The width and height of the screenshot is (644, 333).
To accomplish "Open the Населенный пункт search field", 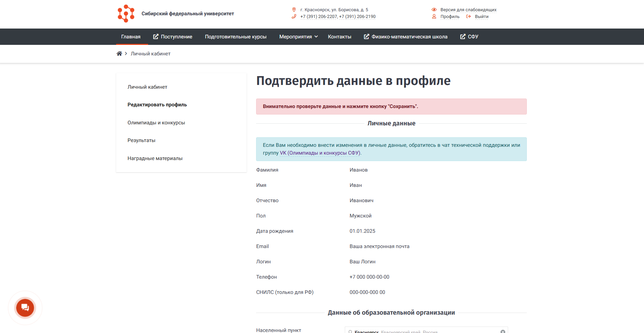I will pyautogui.click(x=425, y=331).
